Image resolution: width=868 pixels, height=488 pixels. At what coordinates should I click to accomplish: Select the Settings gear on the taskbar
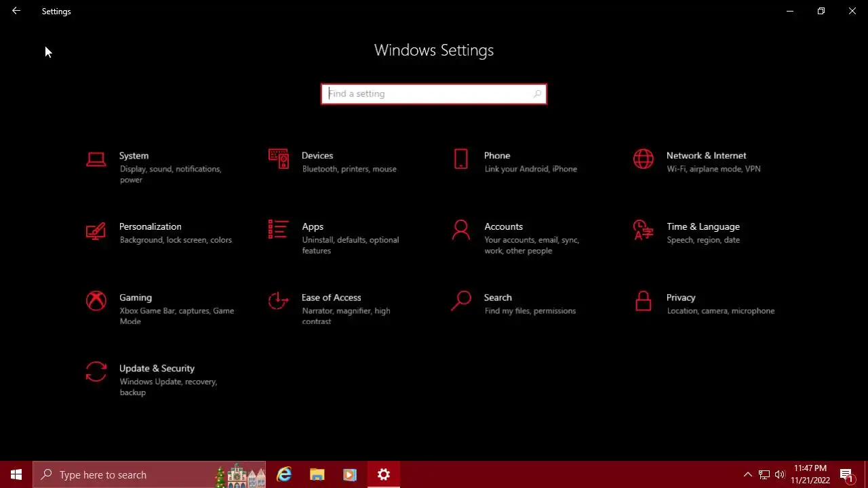click(x=384, y=474)
